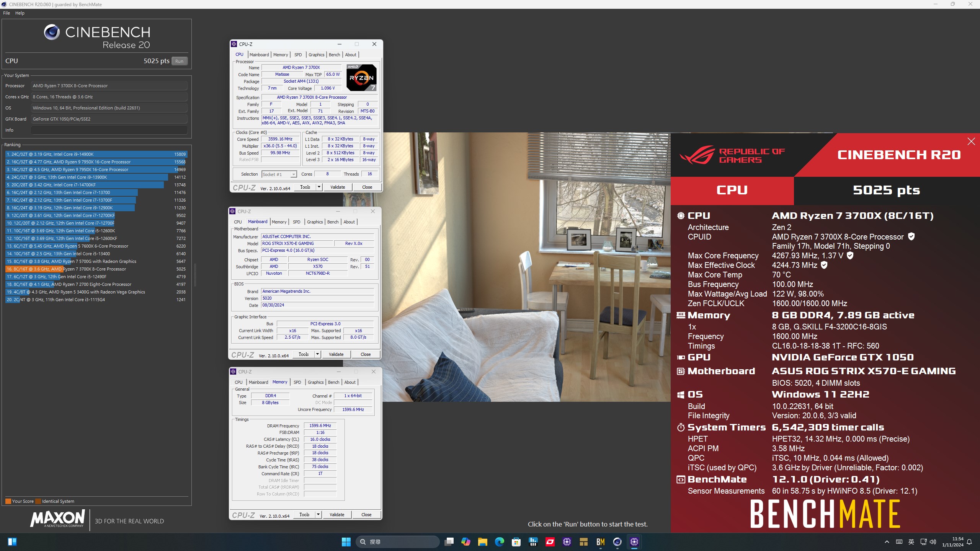
Task: Open Graphics tab in middle CPU-Z window
Action: 315,222
